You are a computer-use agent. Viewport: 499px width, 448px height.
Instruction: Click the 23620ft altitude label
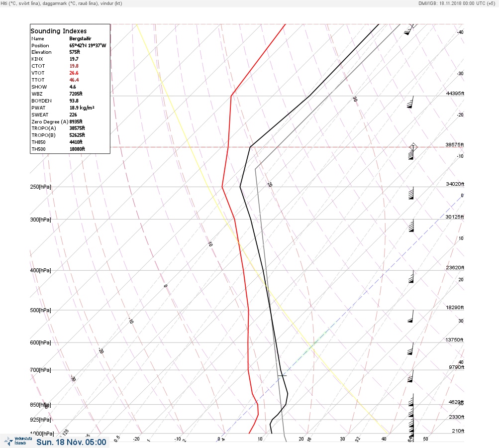point(455,267)
